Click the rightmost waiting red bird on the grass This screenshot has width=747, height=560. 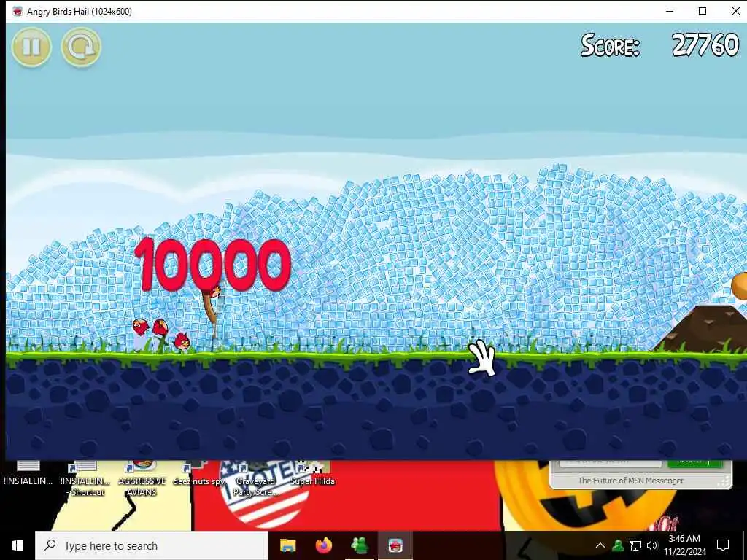coord(182,341)
